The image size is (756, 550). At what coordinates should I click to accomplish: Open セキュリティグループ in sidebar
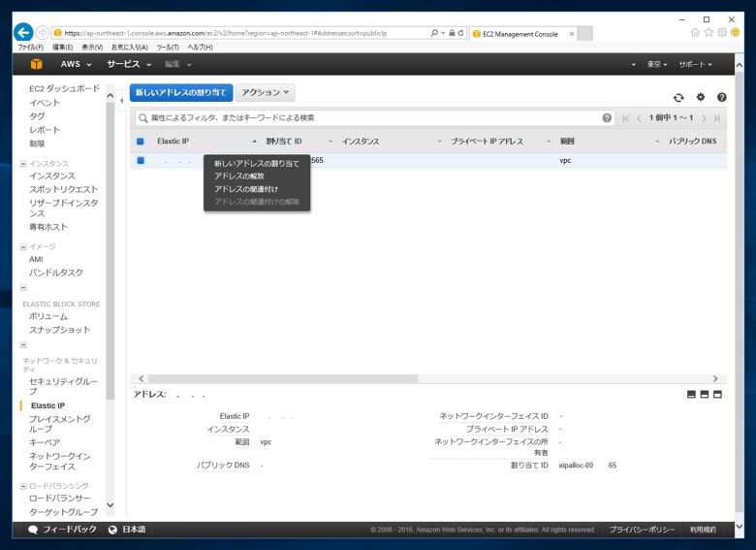pyautogui.click(x=64, y=386)
